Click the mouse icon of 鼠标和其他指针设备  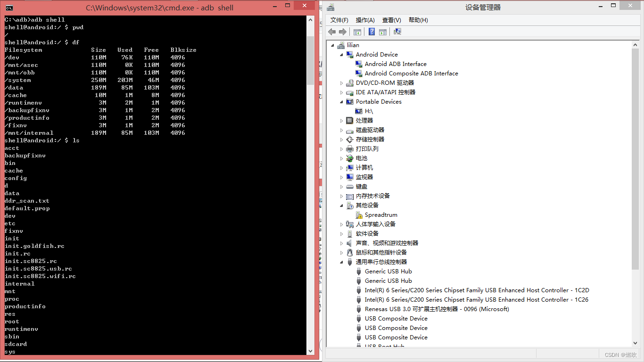350,253
